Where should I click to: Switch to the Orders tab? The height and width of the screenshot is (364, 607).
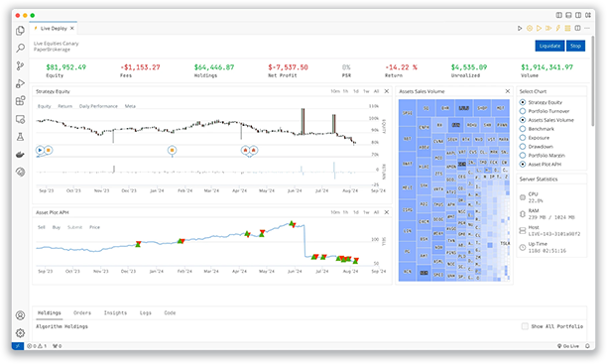pos(82,312)
